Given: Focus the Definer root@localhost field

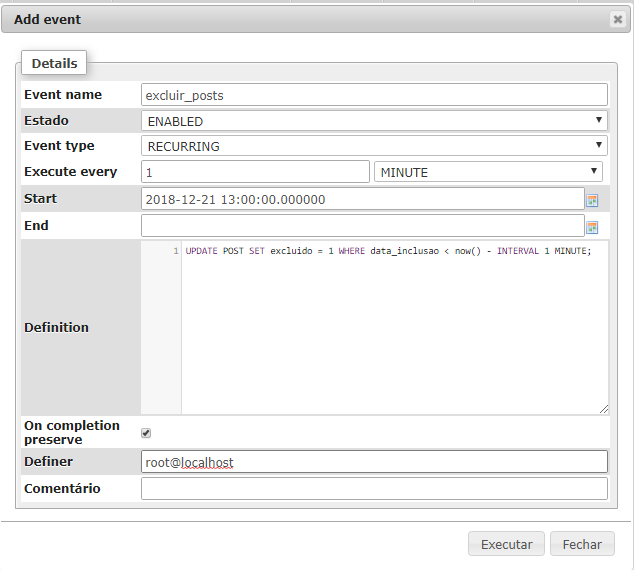Looking at the screenshot, I should point(374,462).
